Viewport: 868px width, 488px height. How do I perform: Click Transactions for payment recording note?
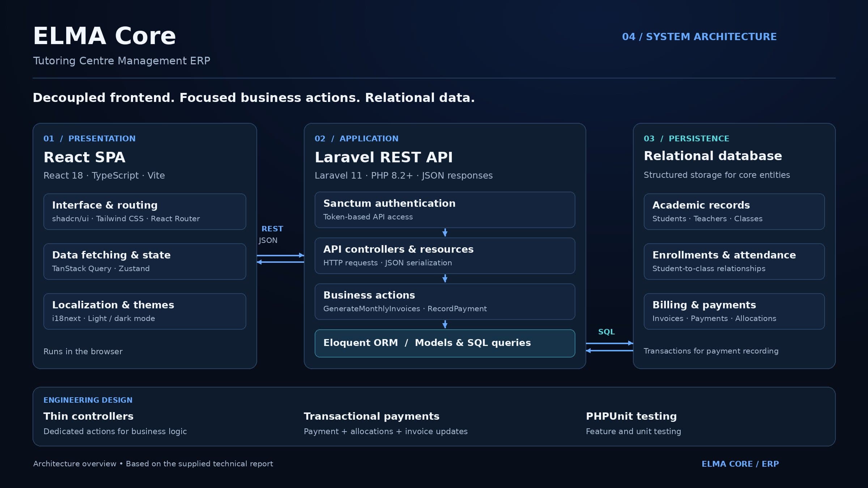711,351
